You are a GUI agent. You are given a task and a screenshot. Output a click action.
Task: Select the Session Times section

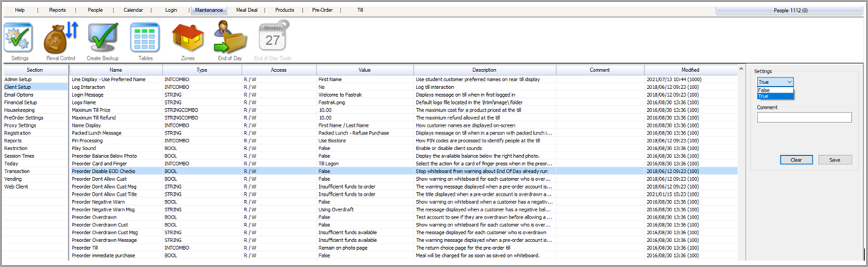(x=35, y=156)
